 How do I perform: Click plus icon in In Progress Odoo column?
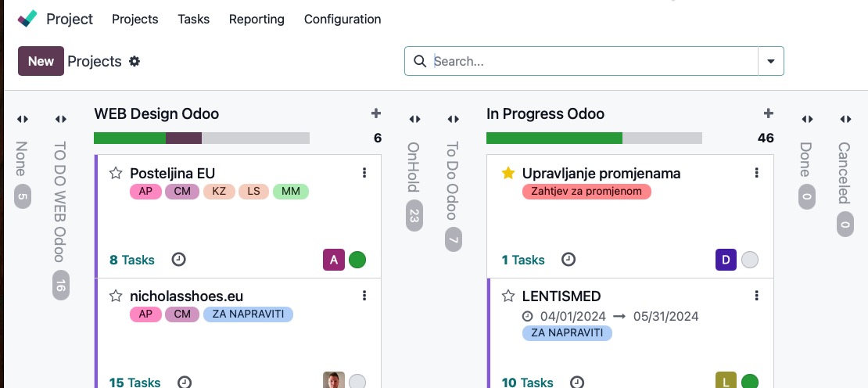[x=768, y=113]
